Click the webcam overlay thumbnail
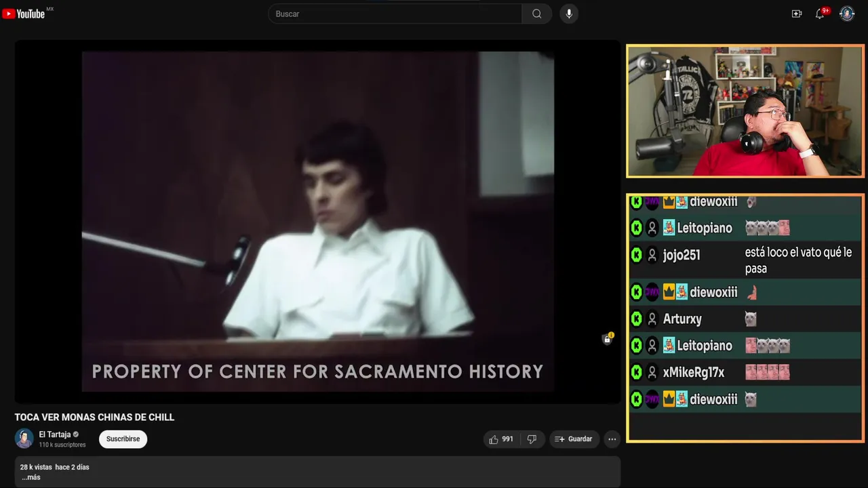 [x=745, y=111]
